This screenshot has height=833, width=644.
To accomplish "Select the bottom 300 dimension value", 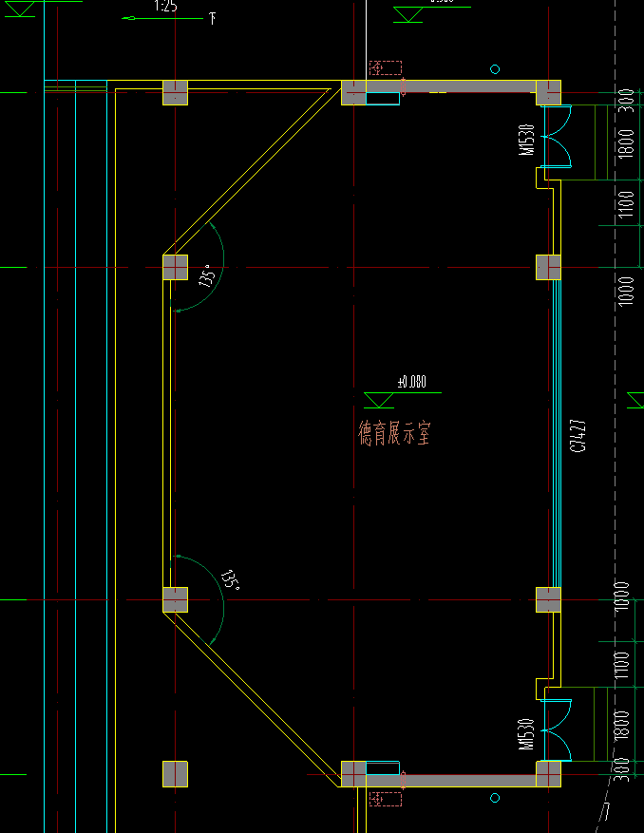I will [x=622, y=769].
